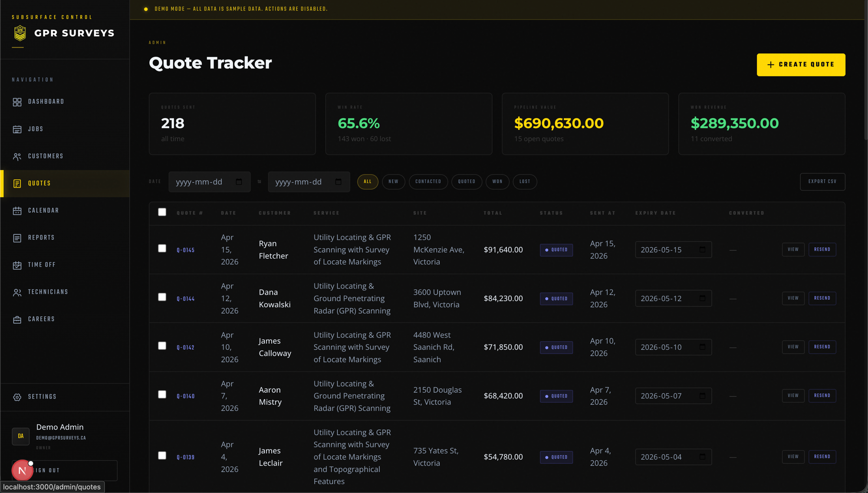Image resolution: width=868 pixels, height=493 pixels.
Task: Open the Settings gear icon
Action: pos(17,397)
